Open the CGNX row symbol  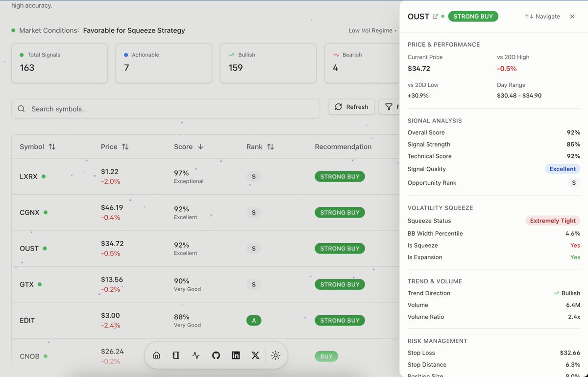click(x=29, y=212)
